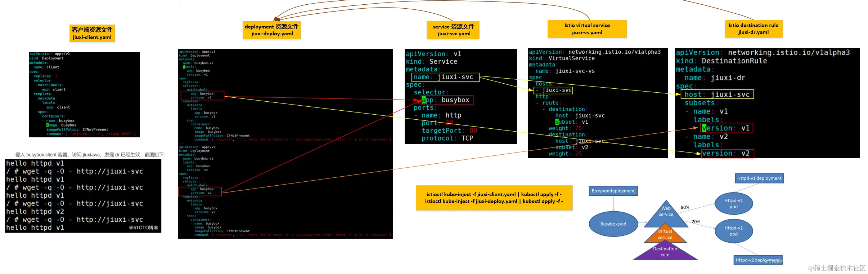
Task: Click 'app: busybox' in Service selector
Action: coord(447,100)
